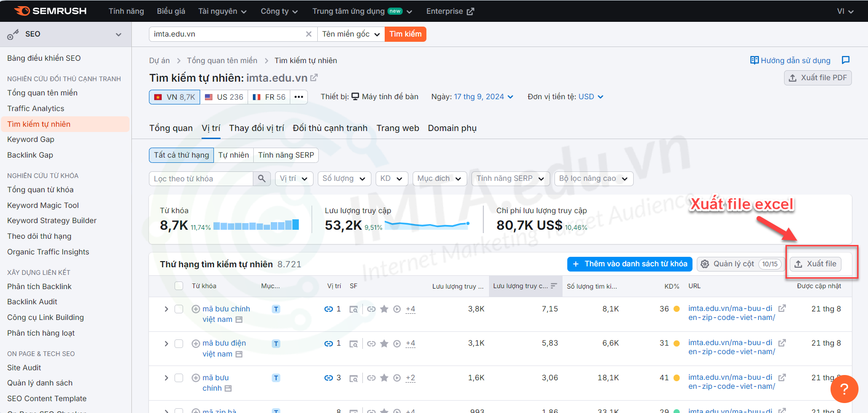This screenshot has width=868, height=413.
Task: Switch to the 'Đối thủ cạnh tranh' tab
Action: pos(330,128)
